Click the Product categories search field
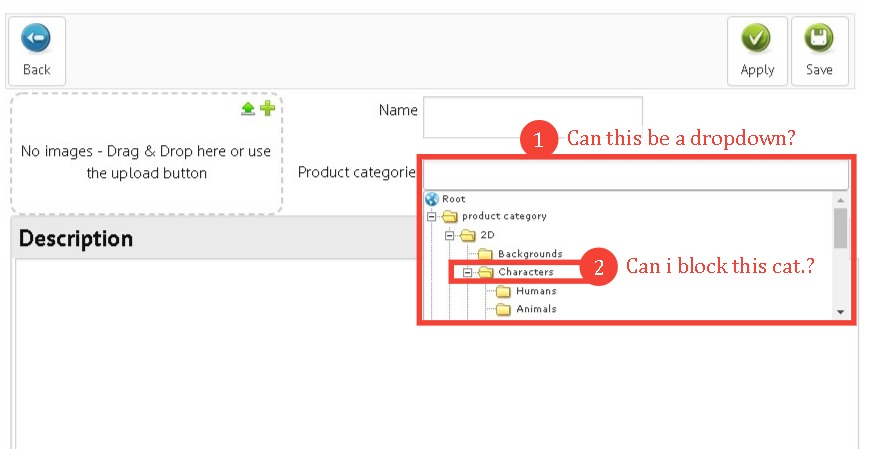The width and height of the screenshot is (888, 449). (636, 174)
